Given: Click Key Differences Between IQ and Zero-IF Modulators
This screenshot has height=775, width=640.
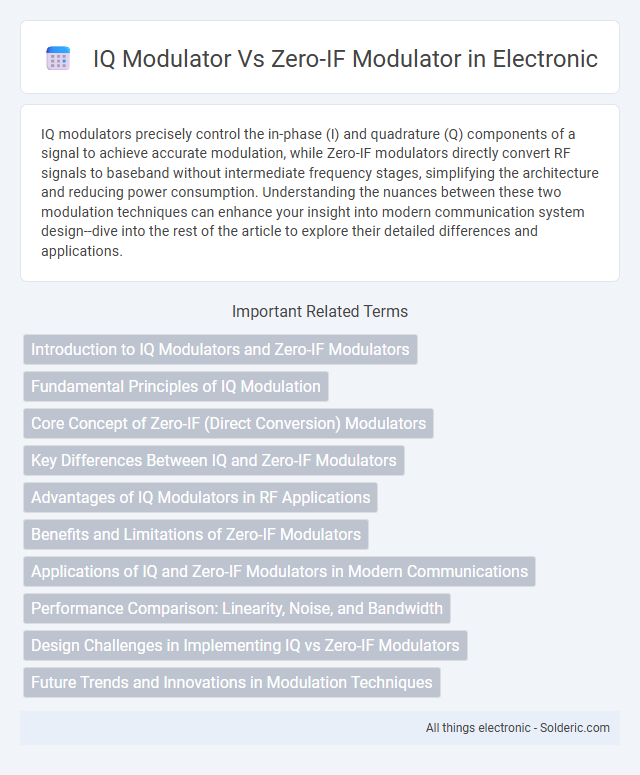Looking at the screenshot, I should point(214,461).
